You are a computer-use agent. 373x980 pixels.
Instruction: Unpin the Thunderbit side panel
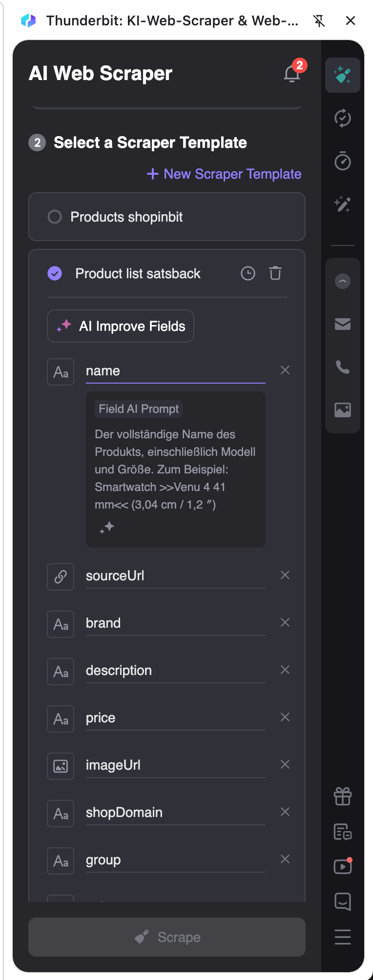point(319,20)
